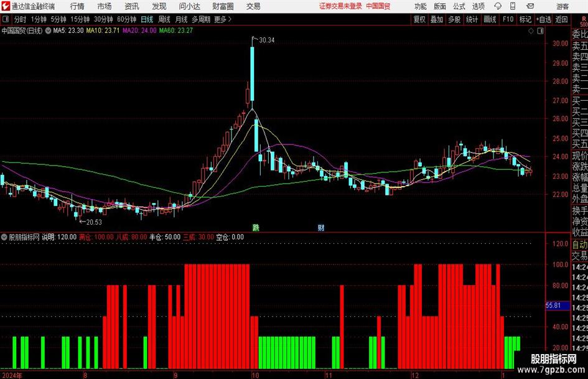Click the MA60: 23.27 label
Viewport: 588px width, 379px height.
(x=175, y=30)
